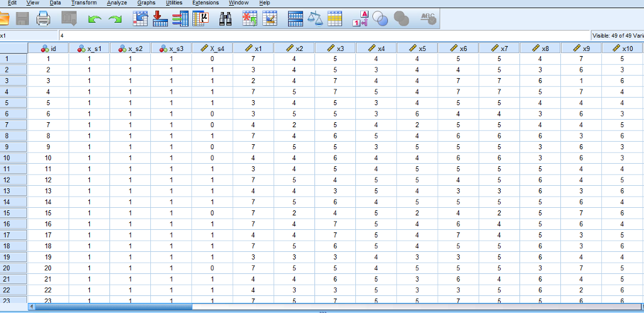Click the Spell check ABC icon
Image resolution: width=644 pixels, height=313 pixels.
pyautogui.click(x=428, y=18)
